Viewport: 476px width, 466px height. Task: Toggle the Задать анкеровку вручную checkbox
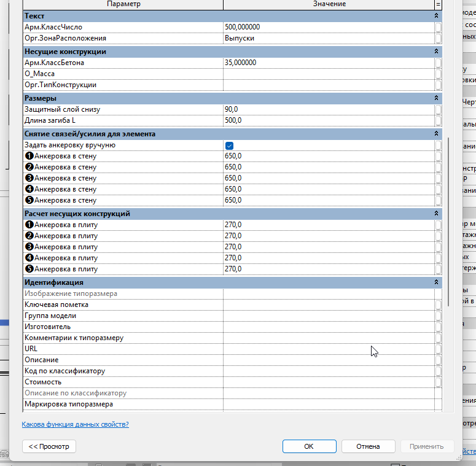tap(230, 146)
